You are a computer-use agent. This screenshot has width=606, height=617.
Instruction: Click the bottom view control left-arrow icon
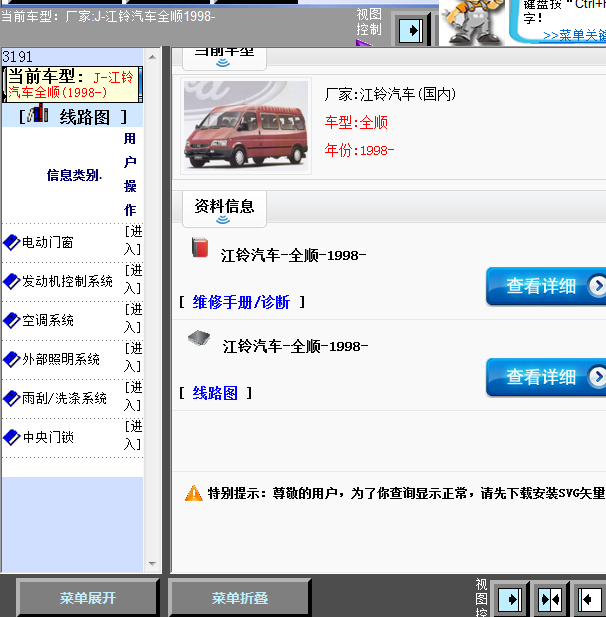(x=590, y=600)
